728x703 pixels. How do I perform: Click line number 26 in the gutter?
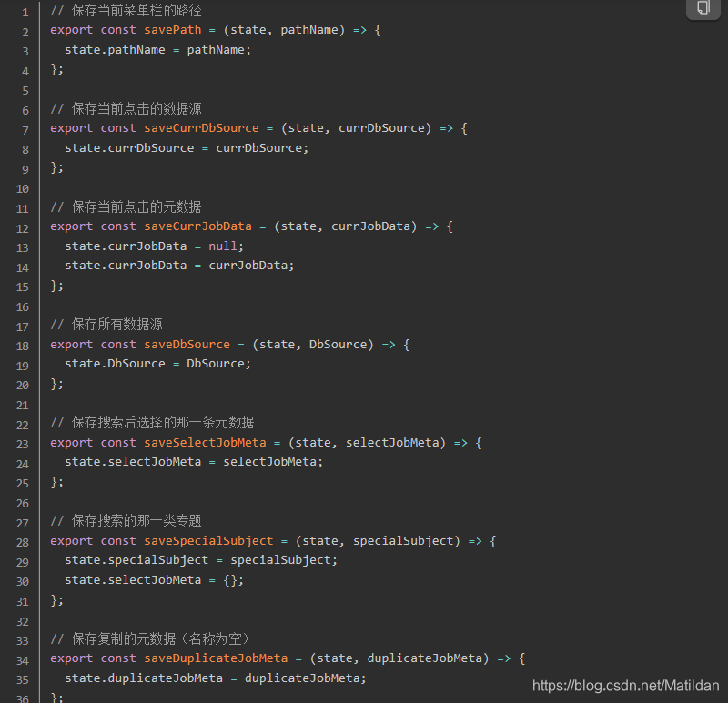pyautogui.click(x=22, y=504)
